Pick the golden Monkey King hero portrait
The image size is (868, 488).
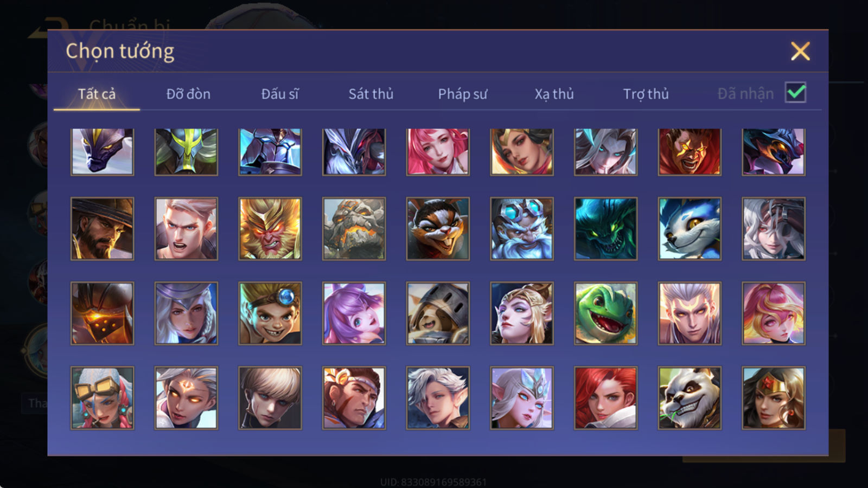tap(270, 229)
